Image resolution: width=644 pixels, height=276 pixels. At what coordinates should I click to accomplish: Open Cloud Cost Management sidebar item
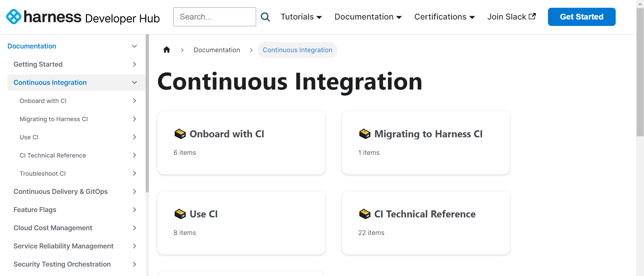[x=53, y=228]
